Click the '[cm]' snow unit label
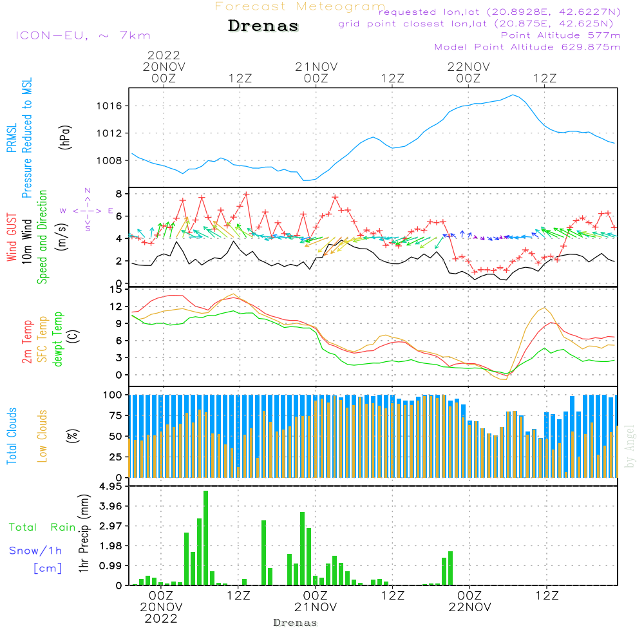This screenshot has width=644, height=644. (48, 569)
